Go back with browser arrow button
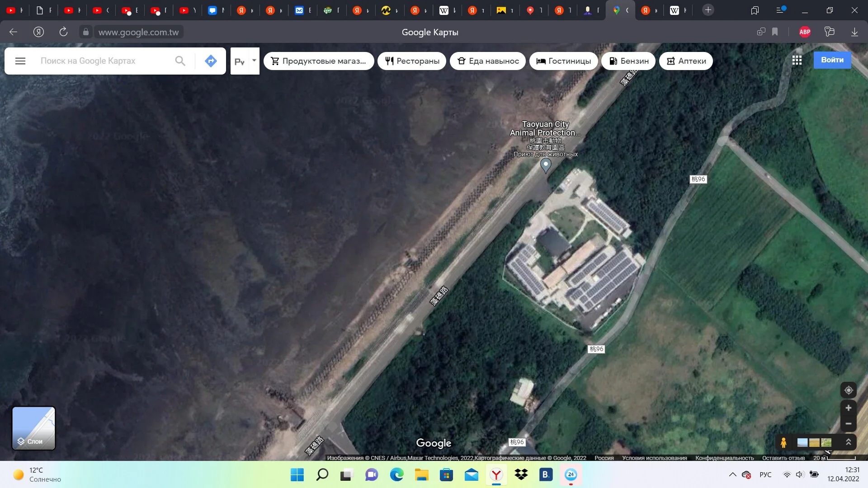This screenshot has height=488, width=868. 13,32
